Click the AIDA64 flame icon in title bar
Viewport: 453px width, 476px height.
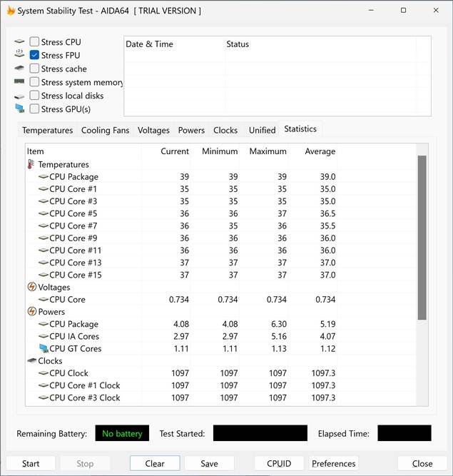tap(10, 11)
